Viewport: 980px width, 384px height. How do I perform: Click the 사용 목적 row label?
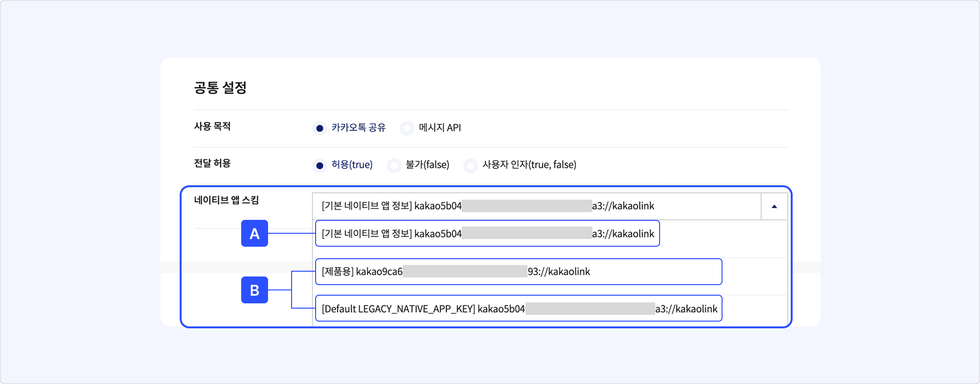pyautogui.click(x=212, y=126)
